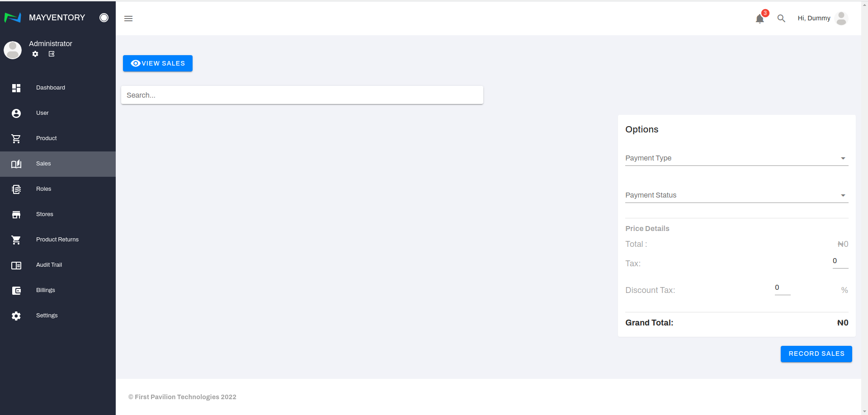The width and height of the screenshot is (868, 415).
Task: Select Billings from the sidebar
Action: [x=45, y=290]
